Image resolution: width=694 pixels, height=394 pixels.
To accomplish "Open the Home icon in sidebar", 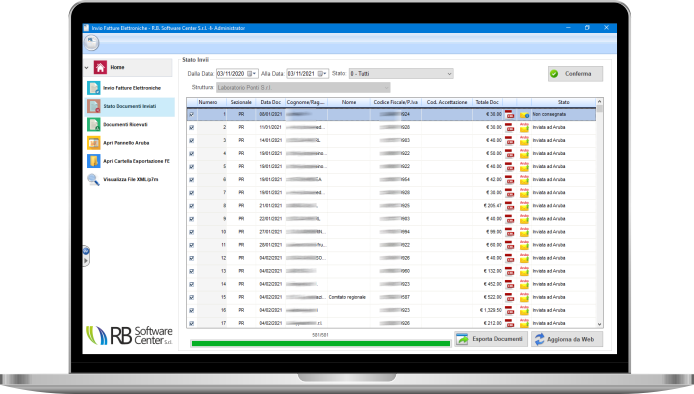I will coord(100,67).
